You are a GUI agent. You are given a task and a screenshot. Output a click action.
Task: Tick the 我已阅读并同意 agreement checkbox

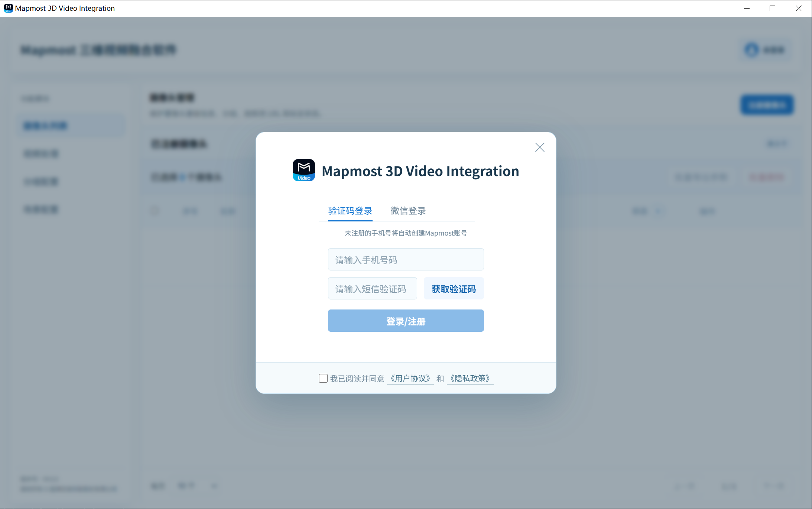coord(323,378)
